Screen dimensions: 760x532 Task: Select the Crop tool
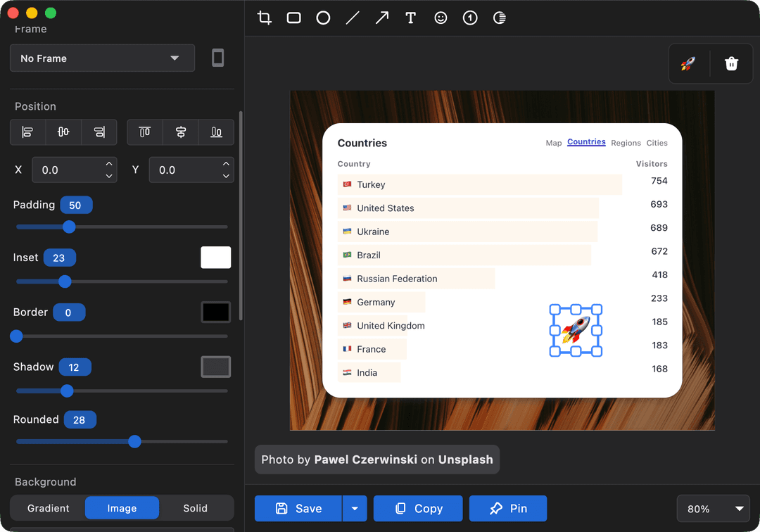pyautogui.click(x=264, y=18)
